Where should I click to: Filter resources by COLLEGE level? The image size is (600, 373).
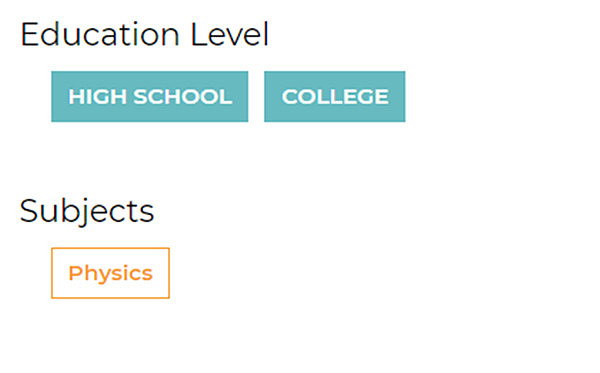pos(335,96)
